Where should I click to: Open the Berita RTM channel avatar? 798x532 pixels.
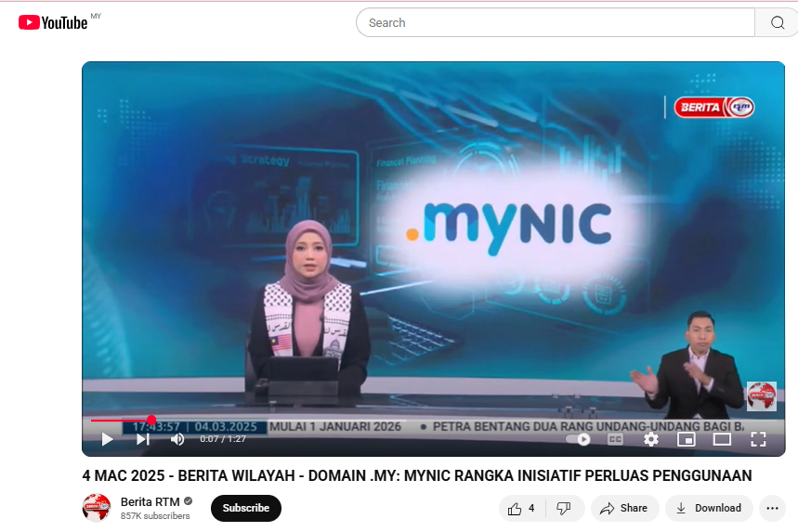(97, 508)
